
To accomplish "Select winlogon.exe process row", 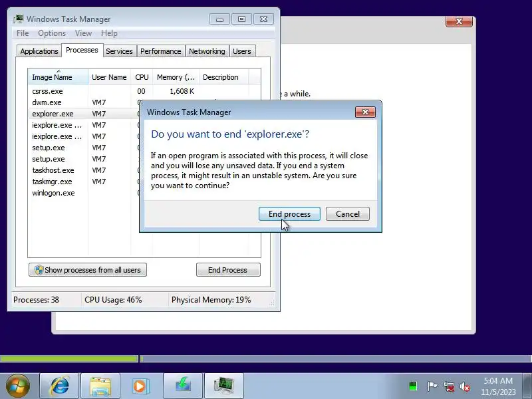I will [84, 193].
